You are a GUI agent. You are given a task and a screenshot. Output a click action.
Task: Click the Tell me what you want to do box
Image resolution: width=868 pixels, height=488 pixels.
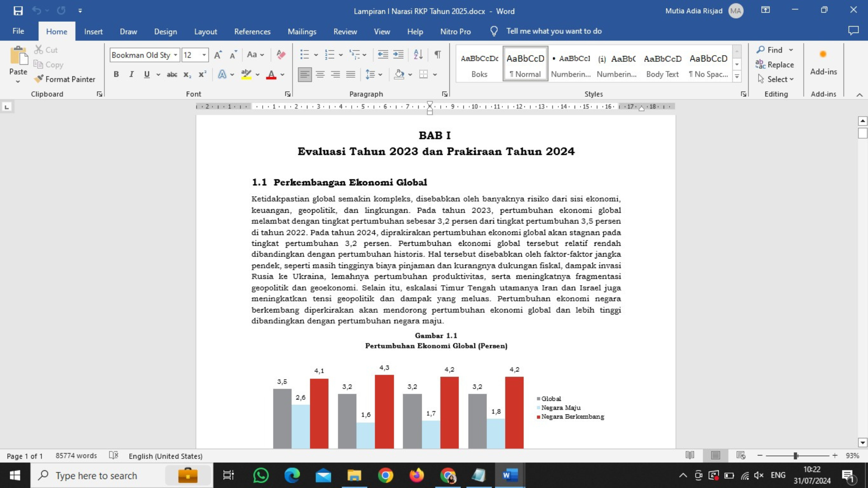pos(554,31)
